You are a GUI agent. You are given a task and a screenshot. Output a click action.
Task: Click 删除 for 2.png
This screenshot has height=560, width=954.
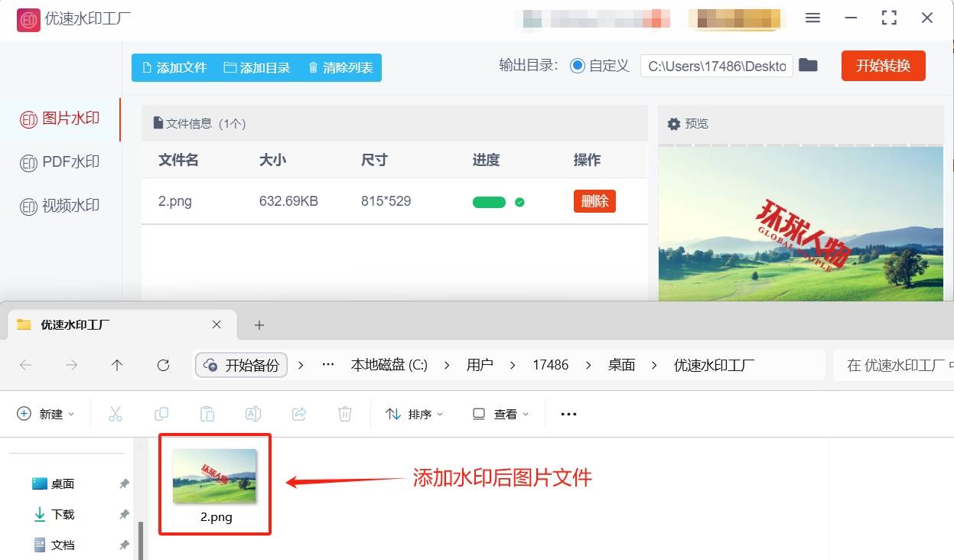[x=594, y=201]
